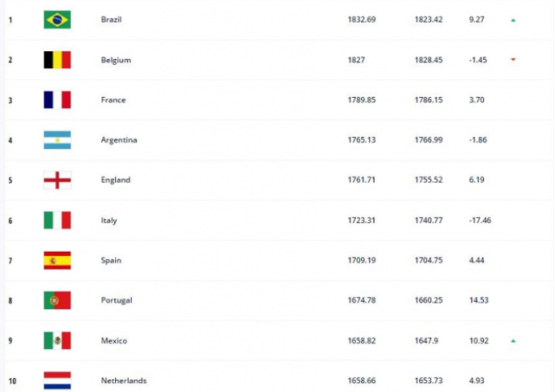
Task: Click the Portugal flag icon
Action: coord(57,300)
